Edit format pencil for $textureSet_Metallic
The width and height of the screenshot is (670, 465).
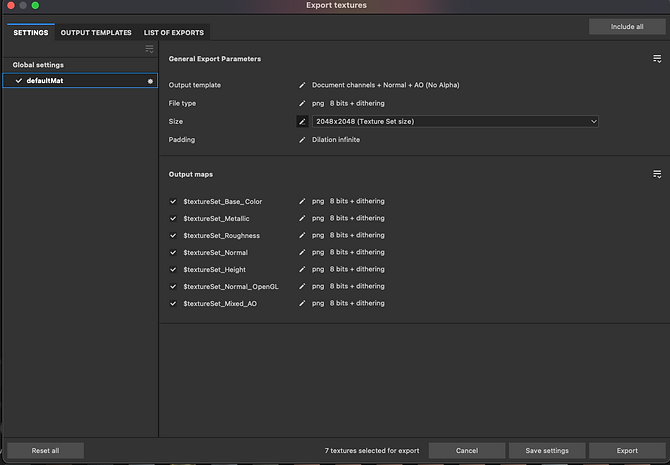[302, 218]
